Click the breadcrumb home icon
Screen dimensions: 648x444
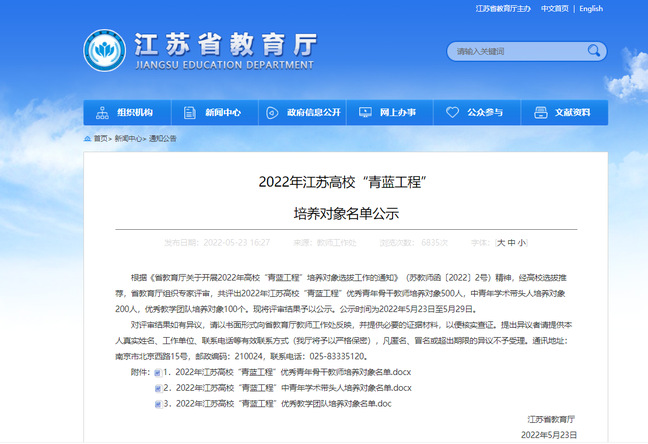87,139
